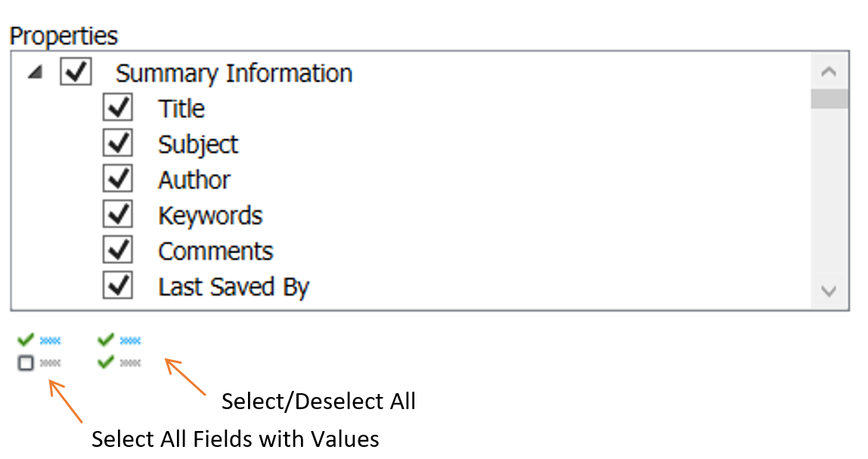Uncheck the Comments checkbox
Image resolution: width=868 pixels, height=459 pixels.
118,250
